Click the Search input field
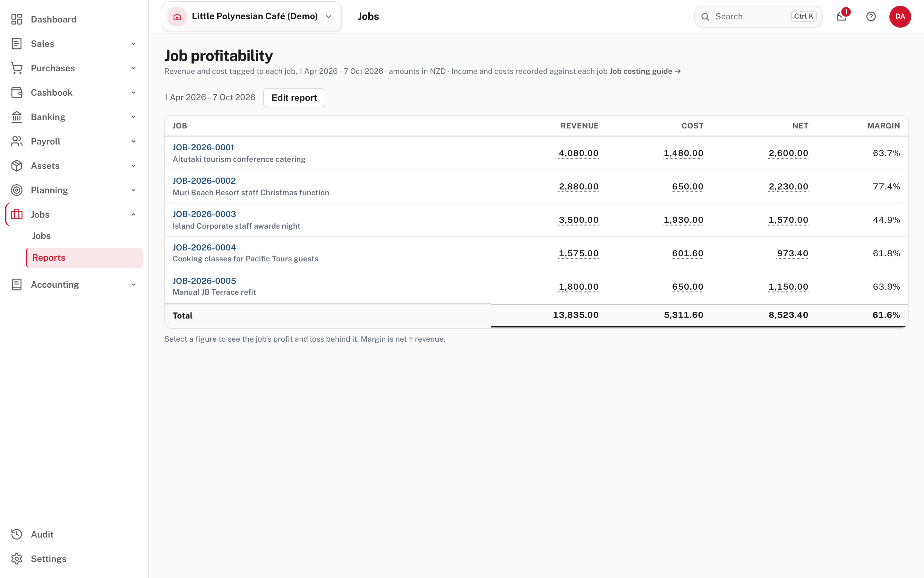Viewport: 924px width, 578px height. [x=758, y=16]
